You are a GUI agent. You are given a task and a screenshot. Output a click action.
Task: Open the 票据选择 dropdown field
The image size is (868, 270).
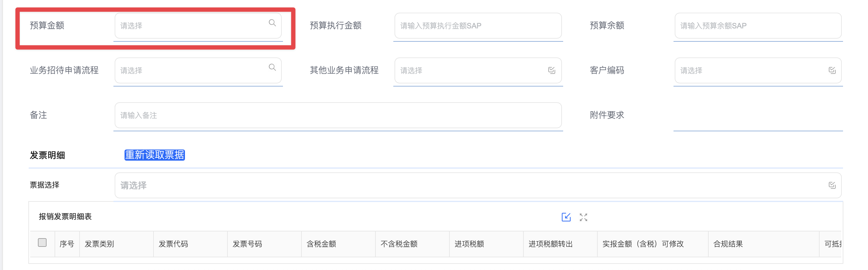478,185
